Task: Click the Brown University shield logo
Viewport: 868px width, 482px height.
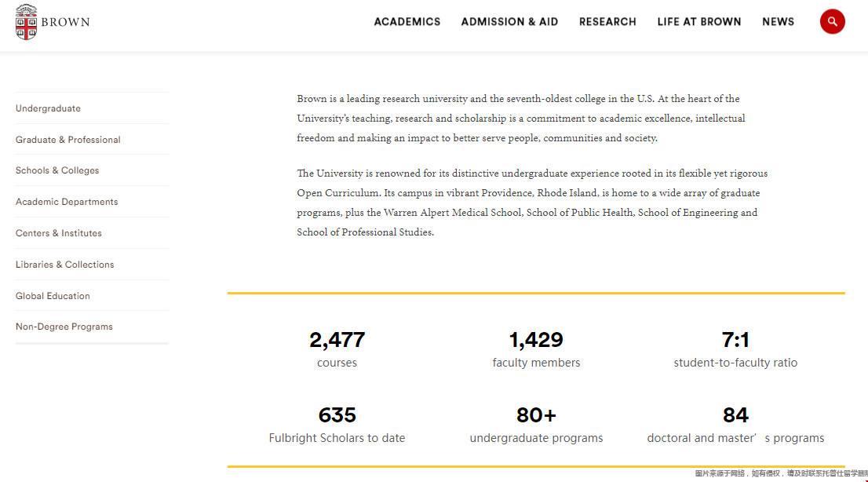Action: pos(26,22)
